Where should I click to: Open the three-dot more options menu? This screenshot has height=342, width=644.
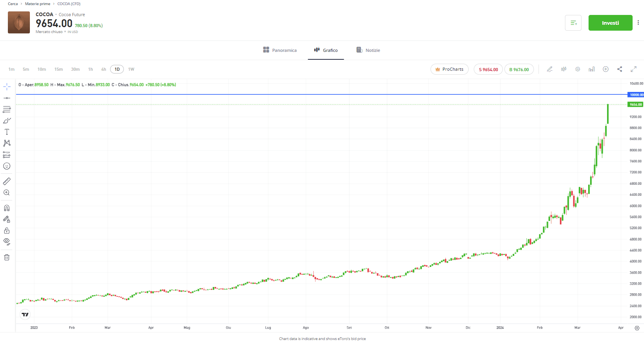coord(638,23)
